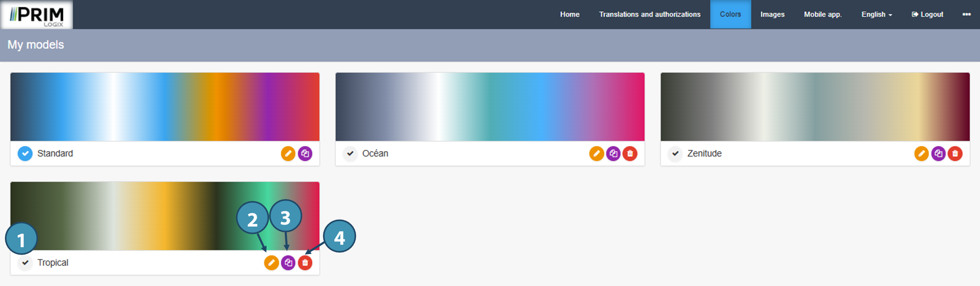
Task: Go to Translations and authorizations
Action: pos(650,14)
